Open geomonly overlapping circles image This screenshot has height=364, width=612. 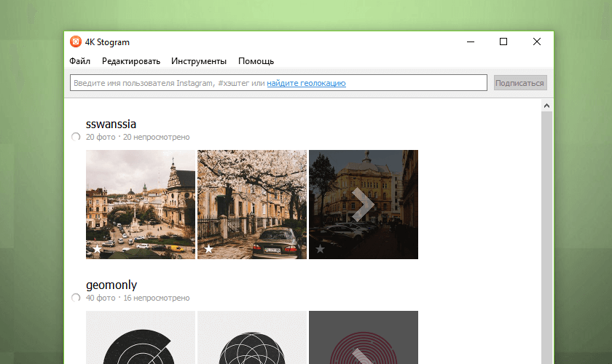click(x=252, y=338)
